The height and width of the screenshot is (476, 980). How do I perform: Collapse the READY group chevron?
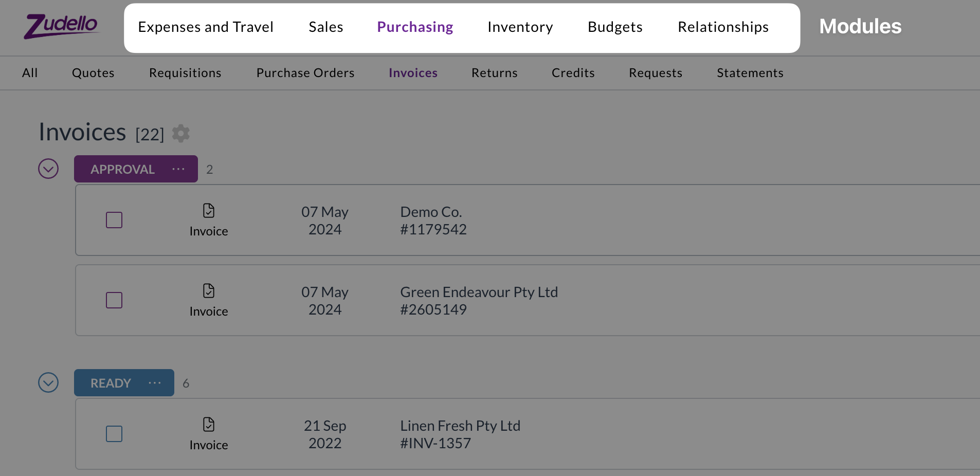point(48,382)
